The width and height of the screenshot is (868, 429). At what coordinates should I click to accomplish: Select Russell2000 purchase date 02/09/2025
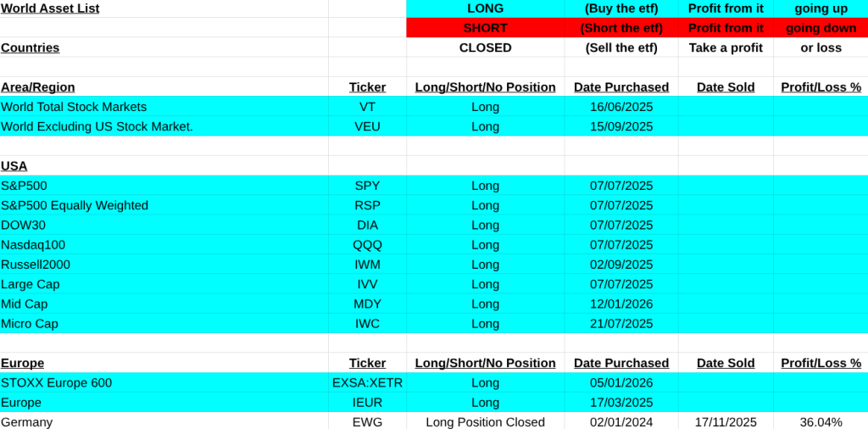pyautogui.click(x=621, y=265)
